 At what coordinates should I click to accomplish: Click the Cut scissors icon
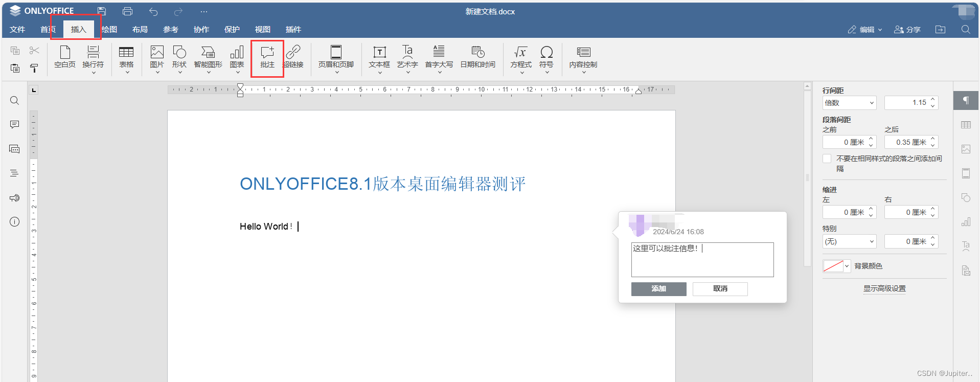pyautogui.click(x=34, y=50)
